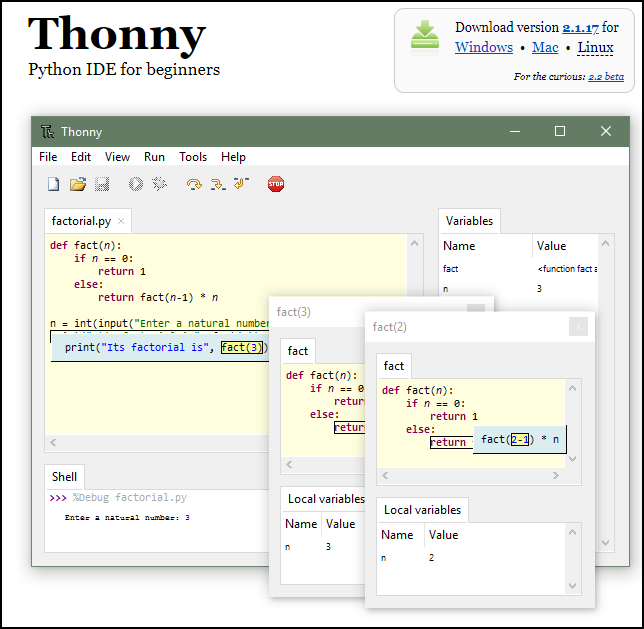Select n row in fact(2) local variables
The width and height of the screenshot is (644, 629).
pos(472,558)
